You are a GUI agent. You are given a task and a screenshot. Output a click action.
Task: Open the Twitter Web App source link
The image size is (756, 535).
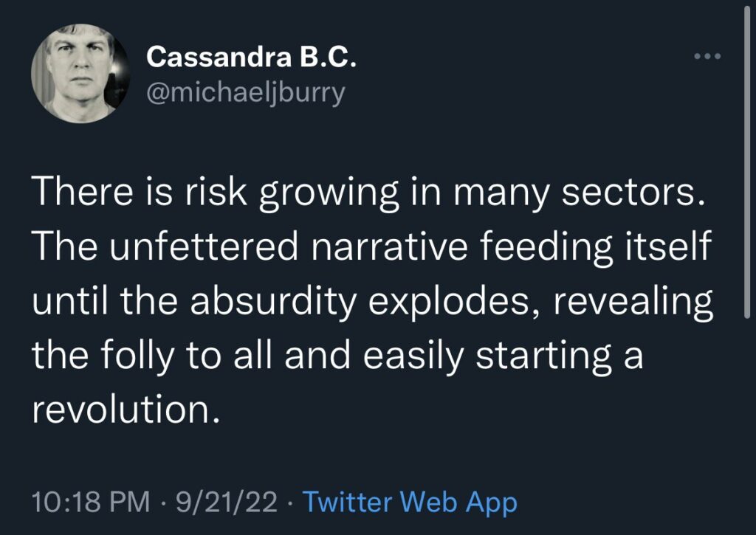tap(410, 503)
